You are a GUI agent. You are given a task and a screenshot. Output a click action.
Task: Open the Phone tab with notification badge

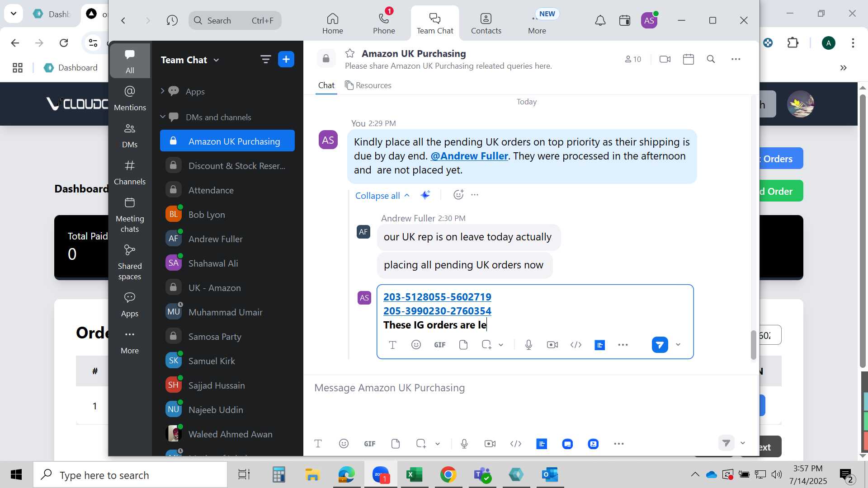(x=384, y=23)
